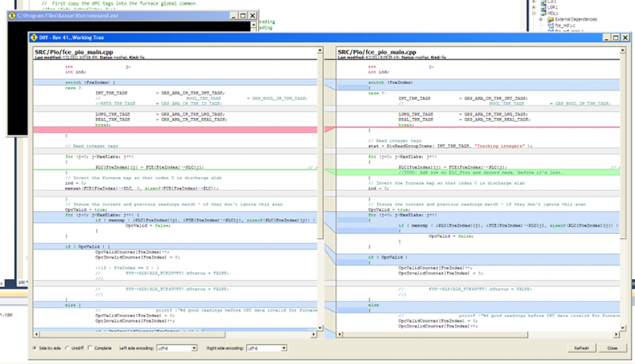Select the Unidiff radio button
Image resolution: width=635 pixels, height=364 pixels.
pos(67,348)
